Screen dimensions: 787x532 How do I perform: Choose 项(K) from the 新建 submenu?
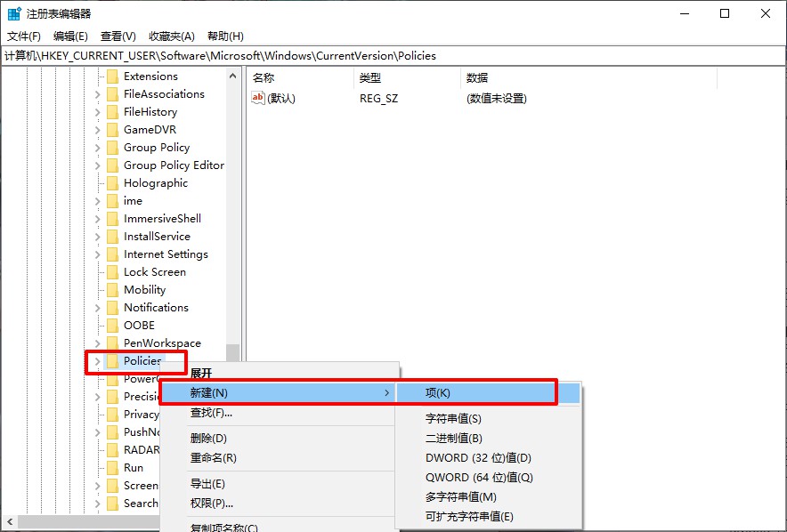(x=438, y=392)
